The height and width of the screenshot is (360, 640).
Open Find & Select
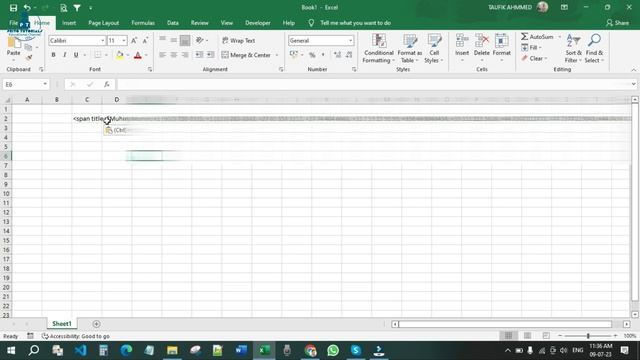pyautogui.click(x=594, y=49)
